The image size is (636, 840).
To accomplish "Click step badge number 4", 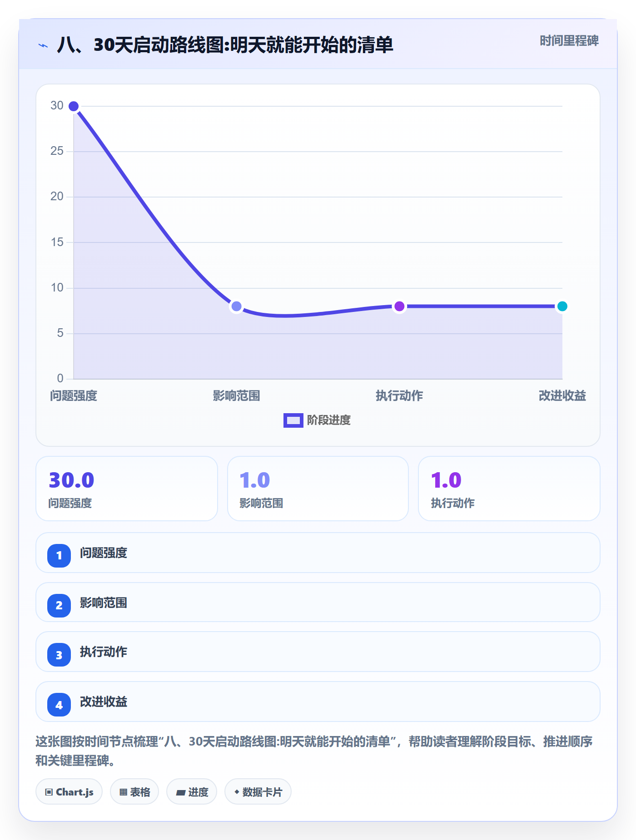I will (59, 705).
